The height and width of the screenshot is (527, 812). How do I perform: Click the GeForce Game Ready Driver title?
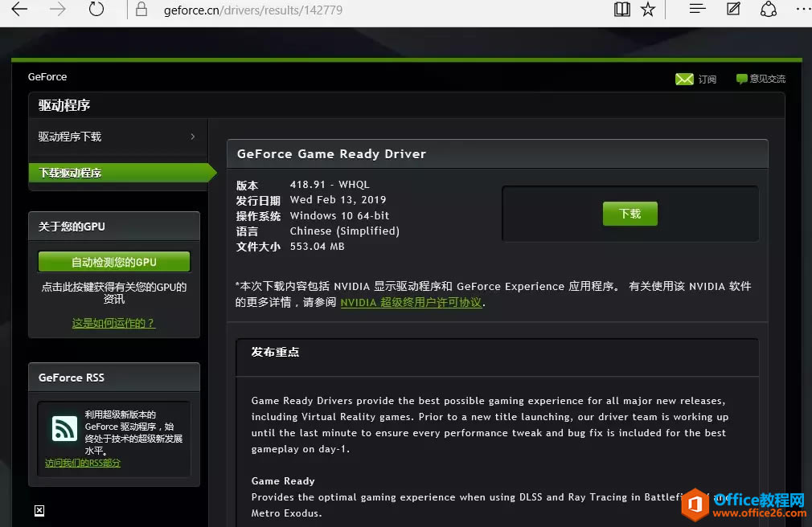[331, 153]
